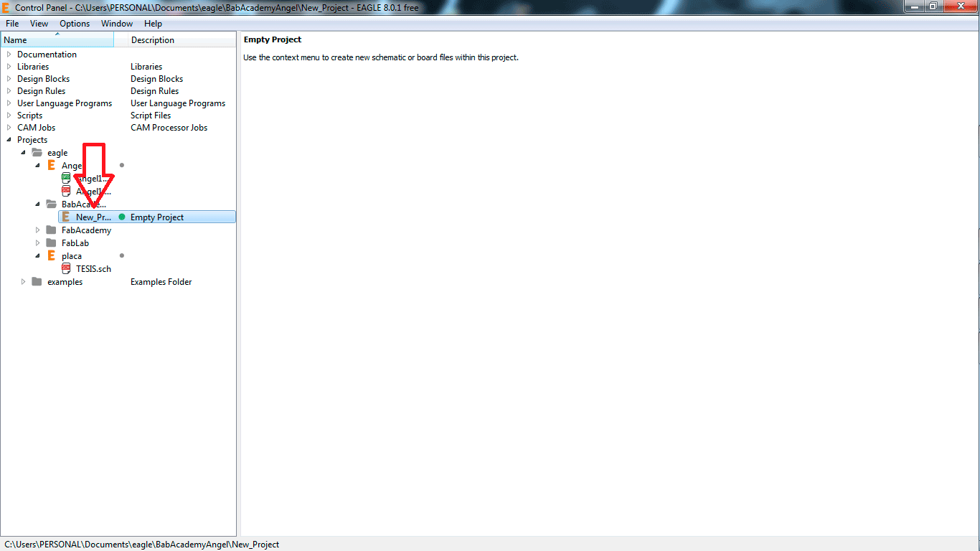Expand the Design Blocks node
The height and width of the screenshot is (551, 980).
coord(9,79)
